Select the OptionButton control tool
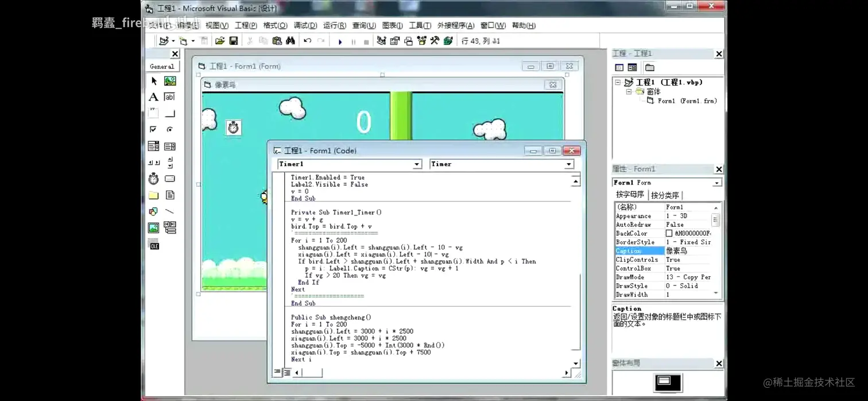Image resolution: width=868 pixels, height=401 pixels. point(170,130)
